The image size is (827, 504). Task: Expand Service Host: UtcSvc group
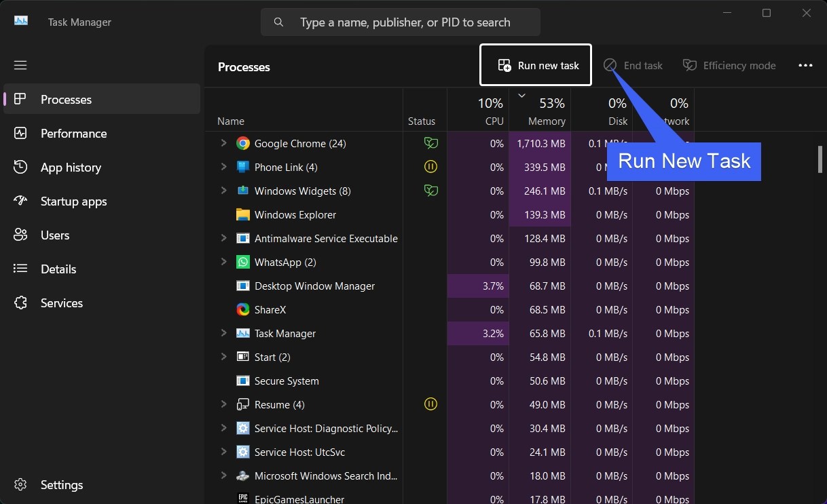tap(223, 452)
